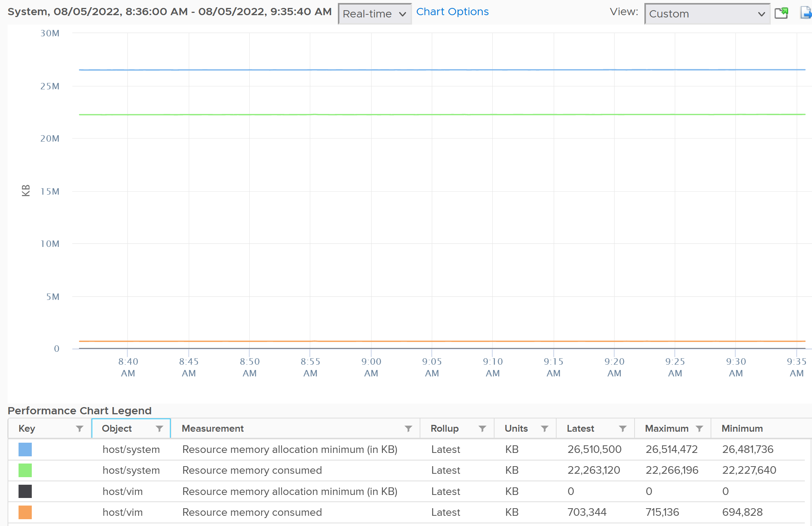This screenshot has width=812, height=526.
Task: Click the green host/system consumed swatch
Action: pyautogui.click(x=25, y=470)
